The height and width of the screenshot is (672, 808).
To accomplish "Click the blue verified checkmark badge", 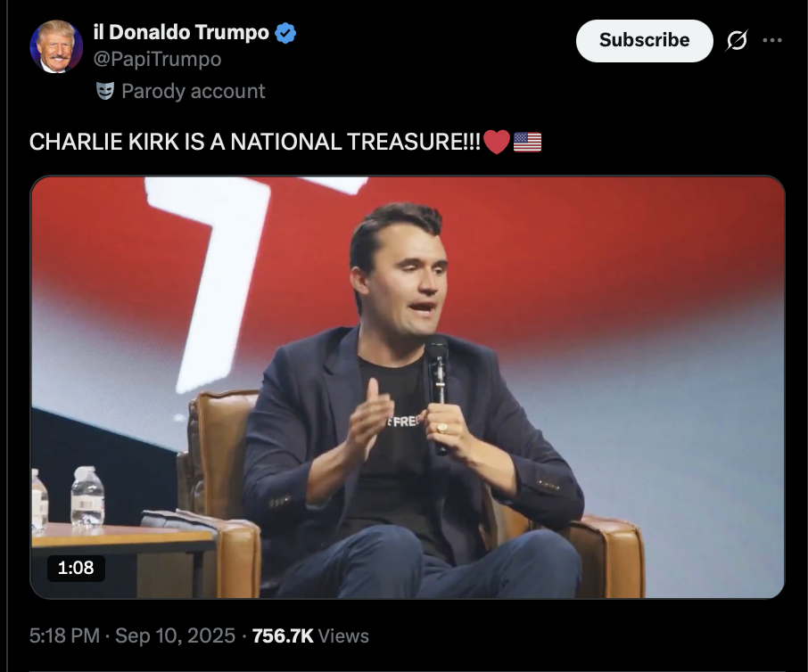I will pyautogui.click(x=285, y=34).
